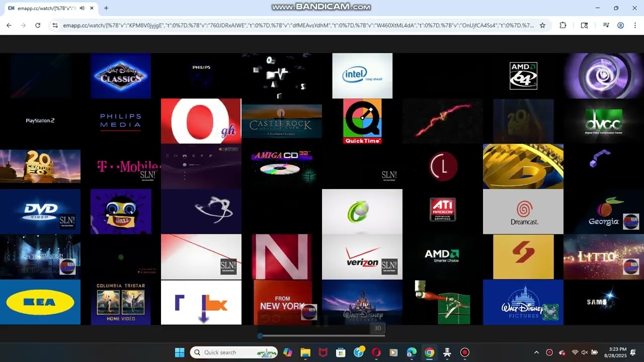Open the muted volume tray icon

point(585,352)
